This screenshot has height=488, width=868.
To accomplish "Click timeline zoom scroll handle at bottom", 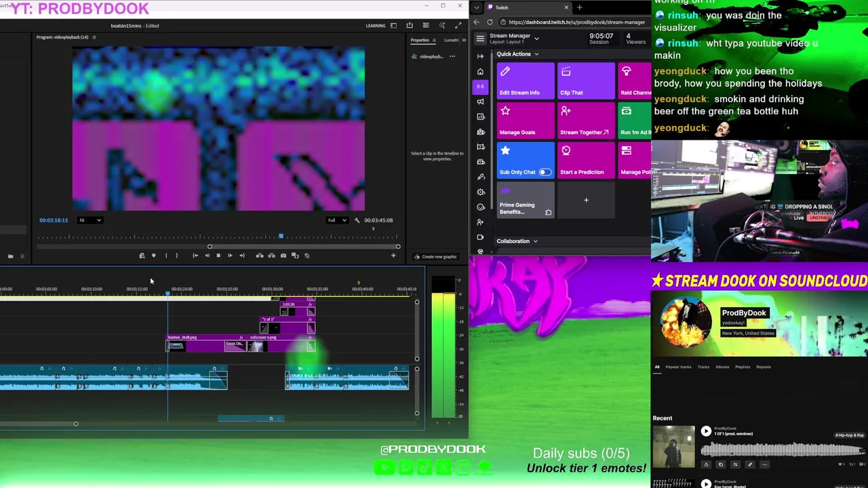I will click(76, 424).
